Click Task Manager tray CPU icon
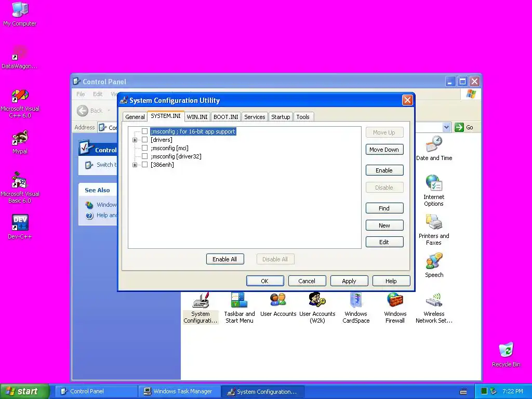 tap(484, 391)
